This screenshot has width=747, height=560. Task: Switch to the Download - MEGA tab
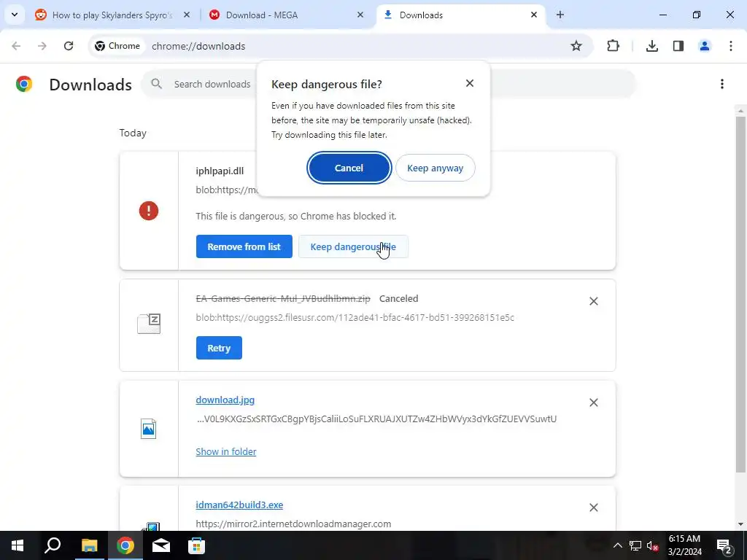(x=262, y=15)
